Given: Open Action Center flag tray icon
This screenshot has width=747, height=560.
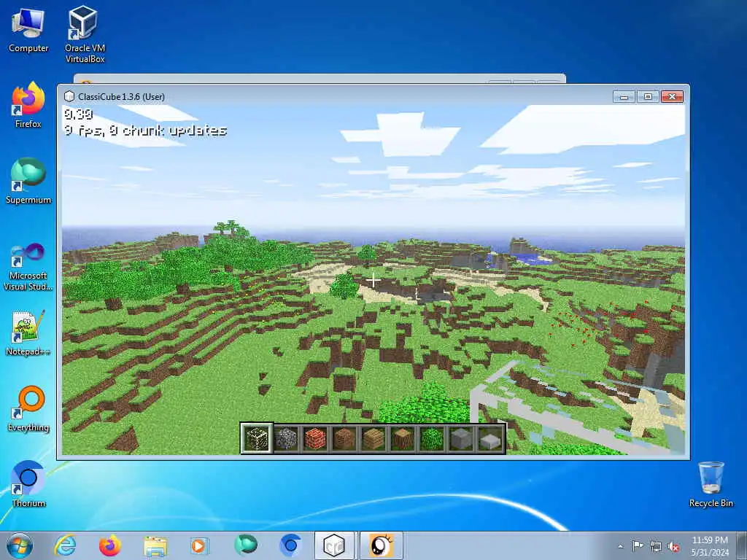Looking at the screenshot, I should [638, 545].
